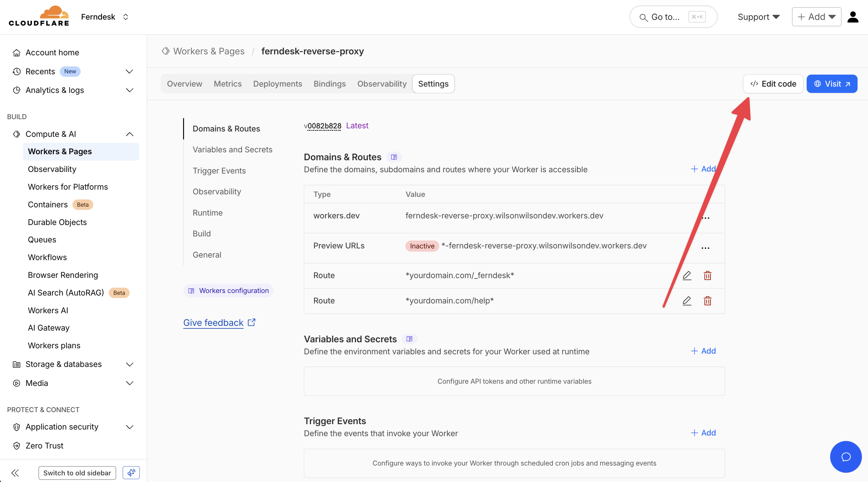
Task: Add a new Trigger Event
Action: [703, 433]
